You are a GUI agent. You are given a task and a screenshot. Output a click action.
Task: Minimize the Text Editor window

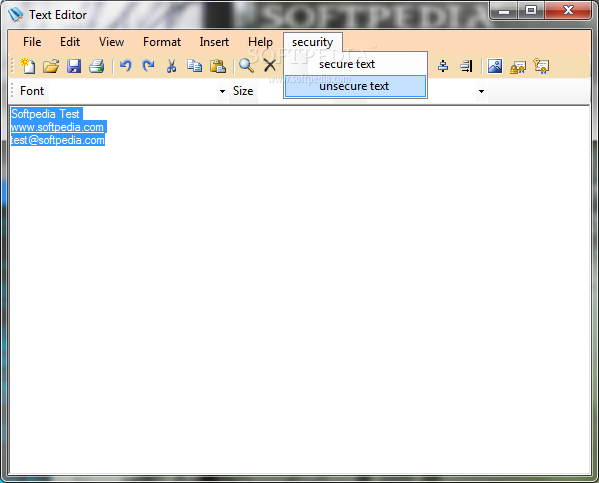[504, 11]
